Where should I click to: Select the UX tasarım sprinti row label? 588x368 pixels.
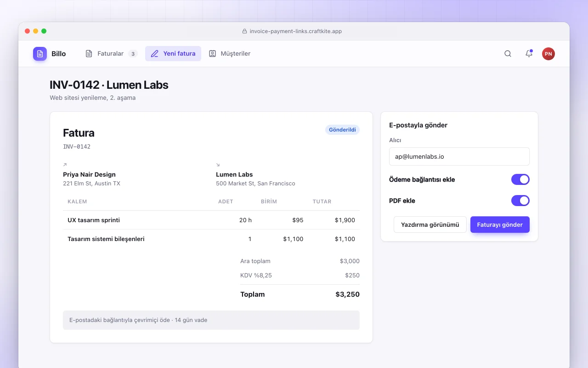coord(94,220)
